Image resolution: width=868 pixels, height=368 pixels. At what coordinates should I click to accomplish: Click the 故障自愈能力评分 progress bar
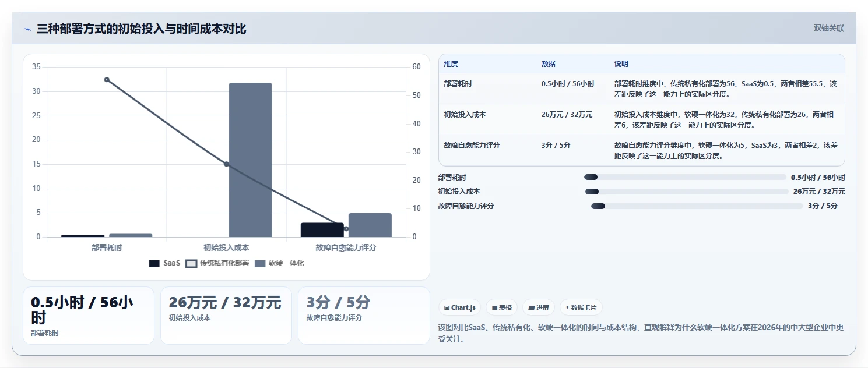[697, 206]
